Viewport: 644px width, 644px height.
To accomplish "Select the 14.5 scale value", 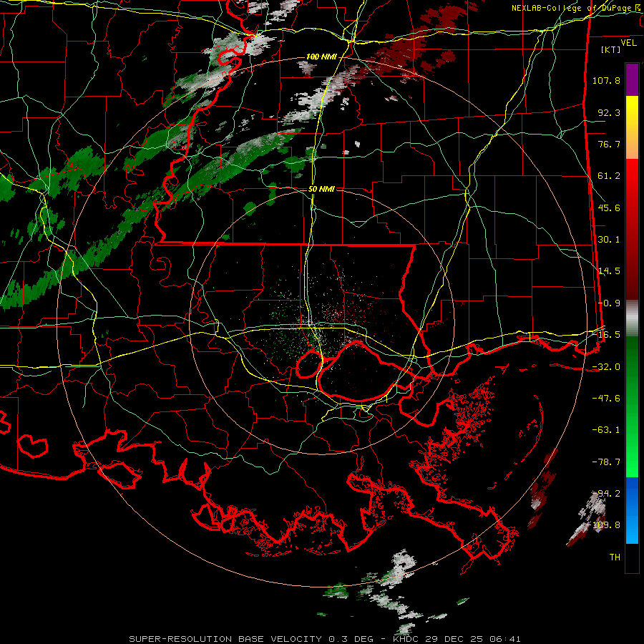I will pyautogui.click(x=609, y=271).
